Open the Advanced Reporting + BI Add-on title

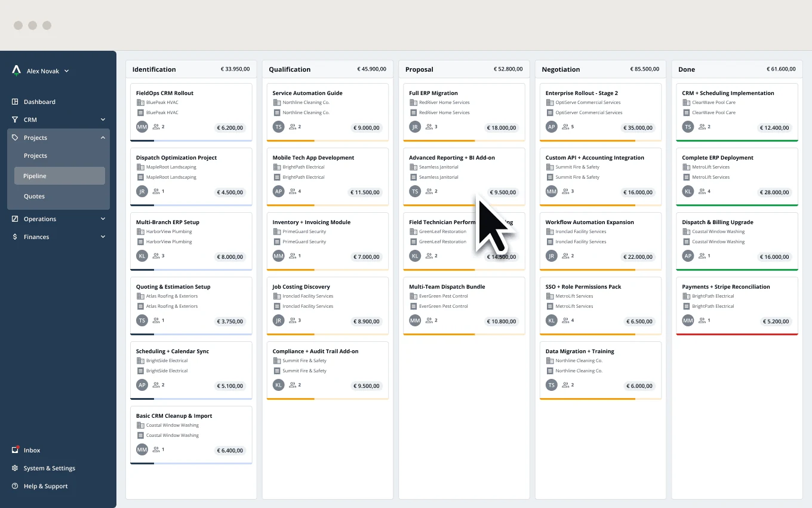[x=452, y=158]
